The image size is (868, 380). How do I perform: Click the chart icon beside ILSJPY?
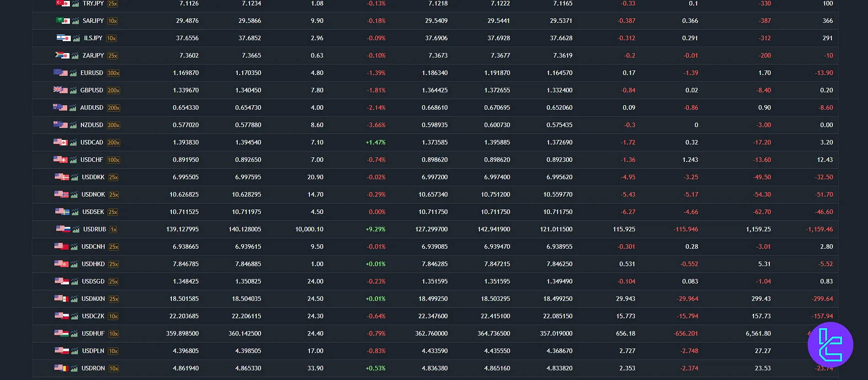click(76, 38)
